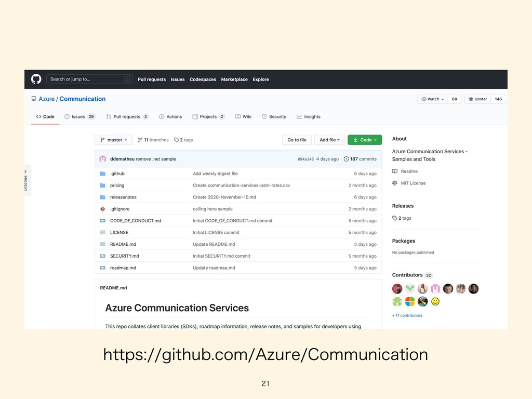
Task: Open the first contributor avatar
Action: coord(397,289)
